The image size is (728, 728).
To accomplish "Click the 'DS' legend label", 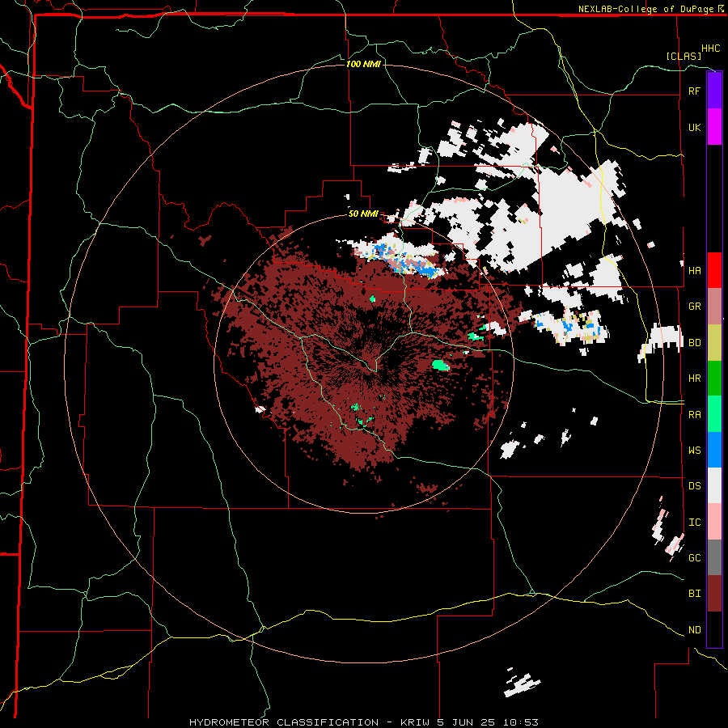I will pos(694,486).
